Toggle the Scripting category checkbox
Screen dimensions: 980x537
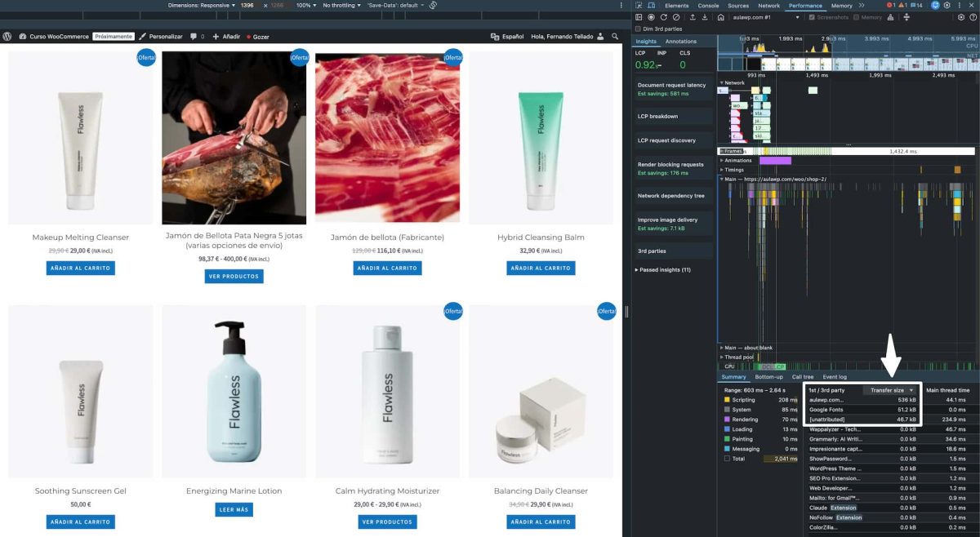coord(728,400)
